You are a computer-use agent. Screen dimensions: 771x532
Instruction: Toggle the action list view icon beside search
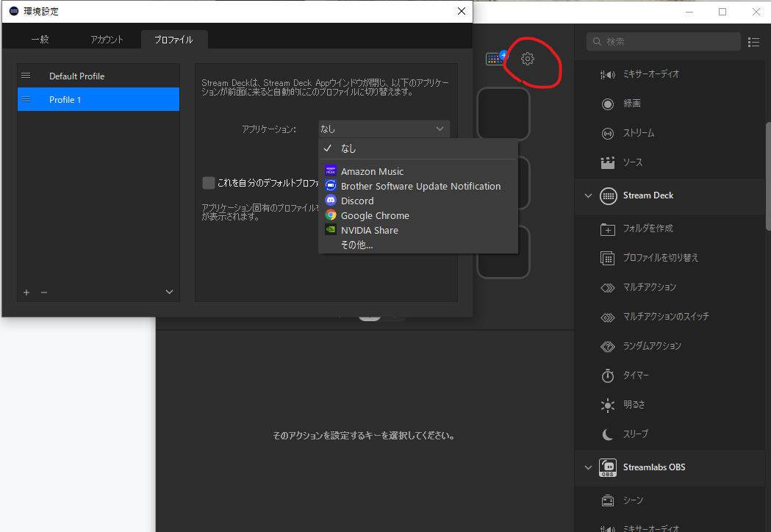(x=753, y=43)
